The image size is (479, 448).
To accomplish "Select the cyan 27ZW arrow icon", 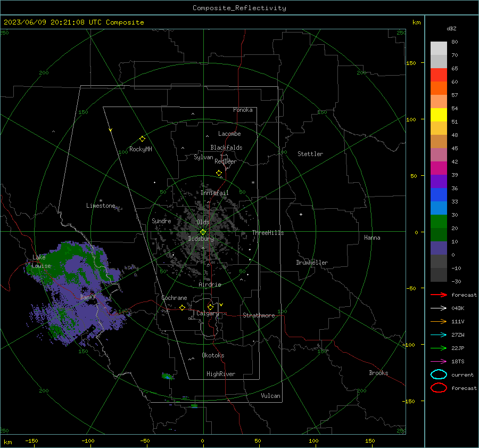I will [x=439, y=335].
